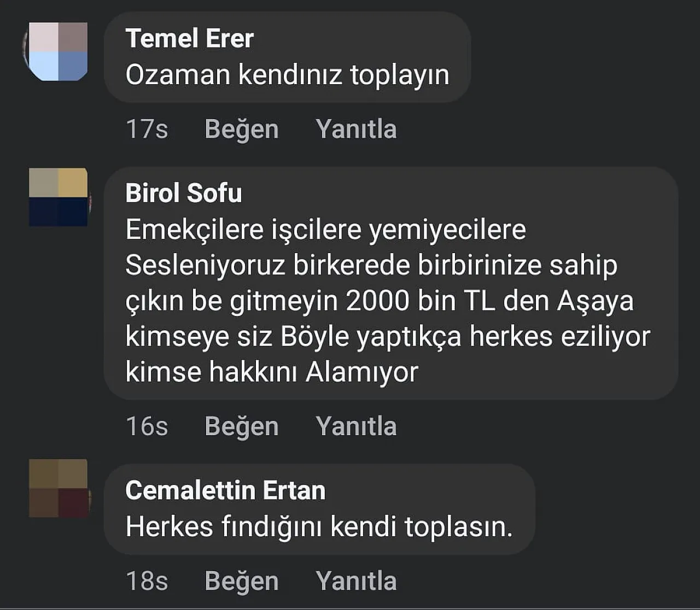Click the 16s timestamp
Screen dimensions: 700x610
click(147, 426)
